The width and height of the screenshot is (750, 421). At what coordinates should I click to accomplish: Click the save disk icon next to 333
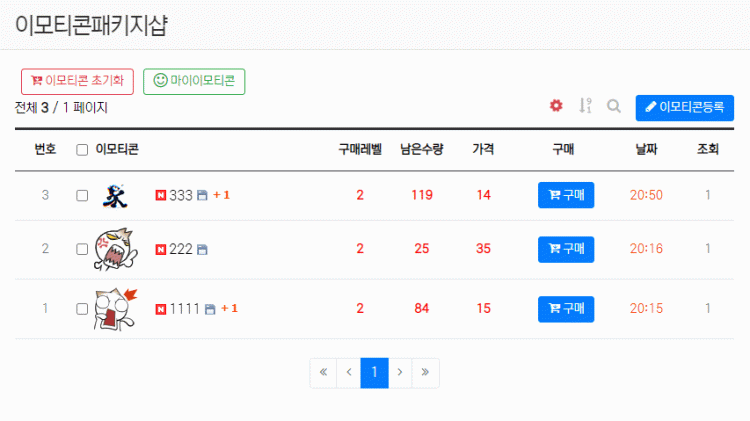[x=201, y=195]
